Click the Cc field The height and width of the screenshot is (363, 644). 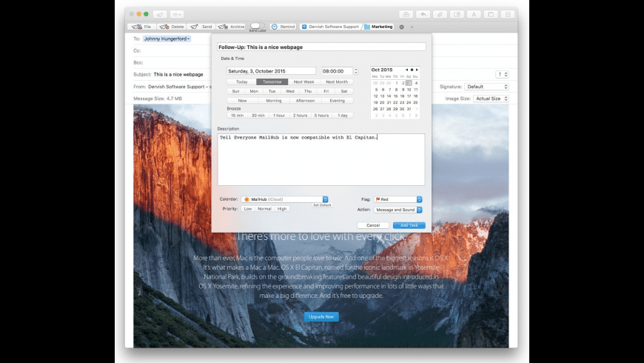coord(177,50)
